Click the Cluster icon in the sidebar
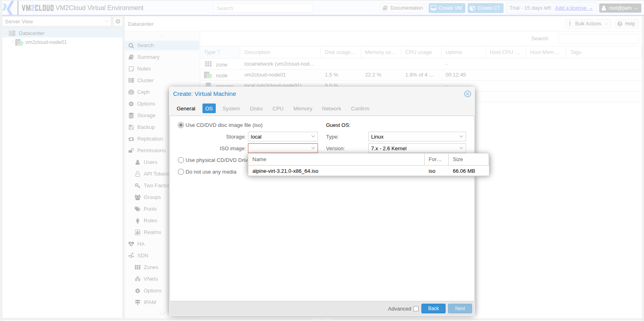The height and width of the screenshot is (321, 644). [x=131, y=81]
